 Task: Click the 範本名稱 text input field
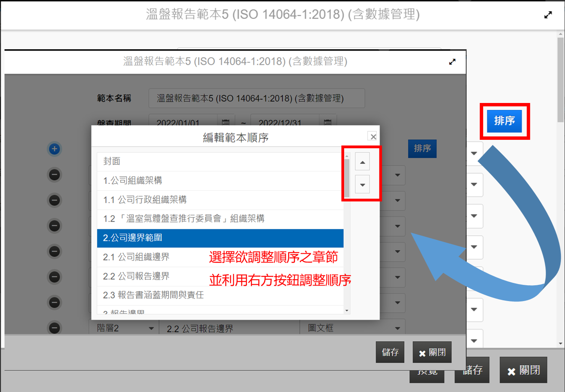[257, 98]
